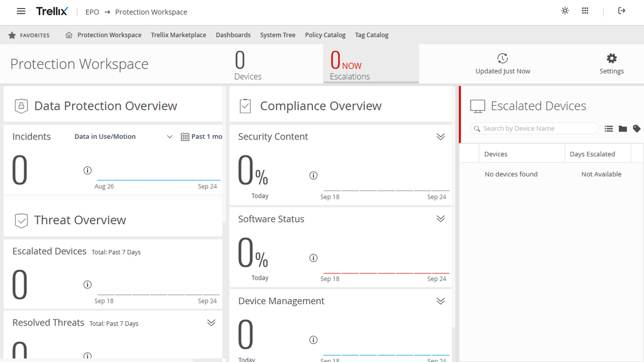
Task: Open the hamburger navigation menu
Action: (20, 10)
